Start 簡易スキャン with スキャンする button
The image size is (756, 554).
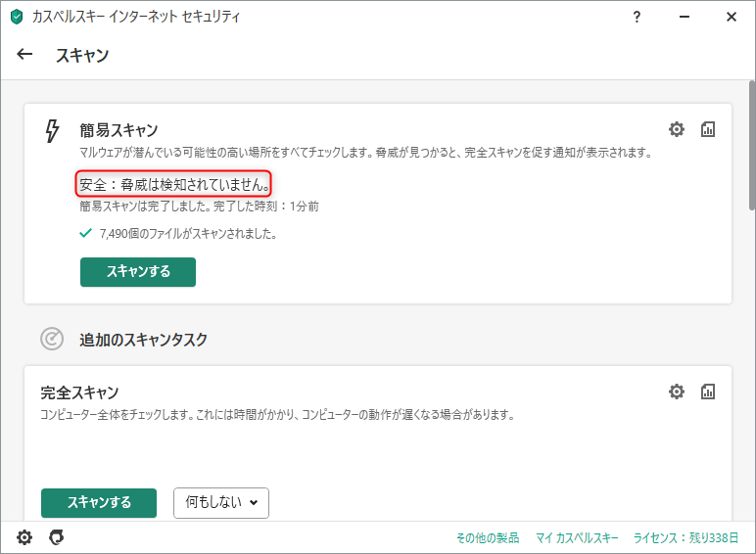click(x=138, y=272)
